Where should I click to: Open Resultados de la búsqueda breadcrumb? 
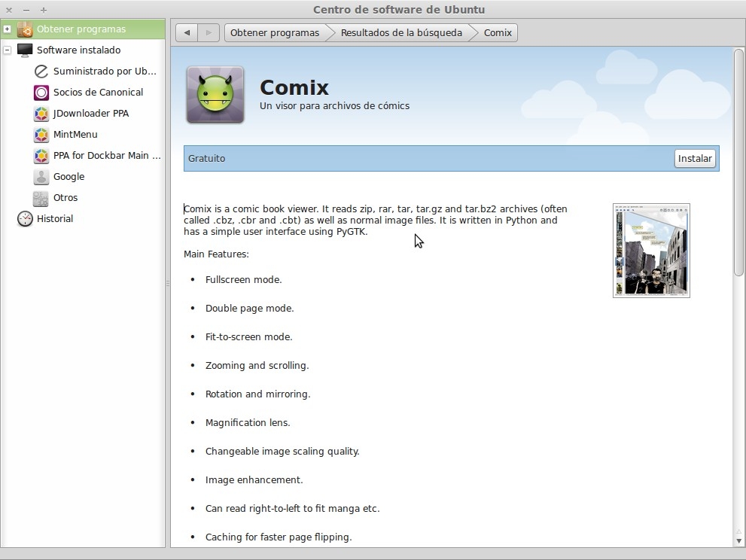[x=401, y=33]
